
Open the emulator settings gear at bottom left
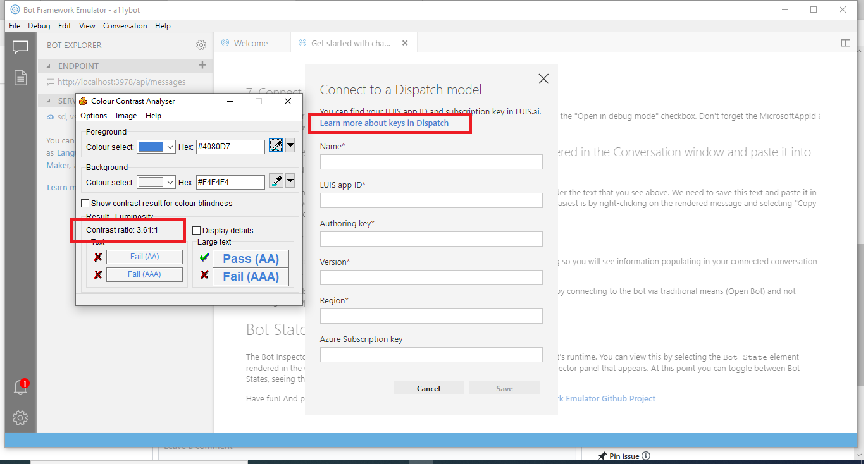[x=20, y=418]
